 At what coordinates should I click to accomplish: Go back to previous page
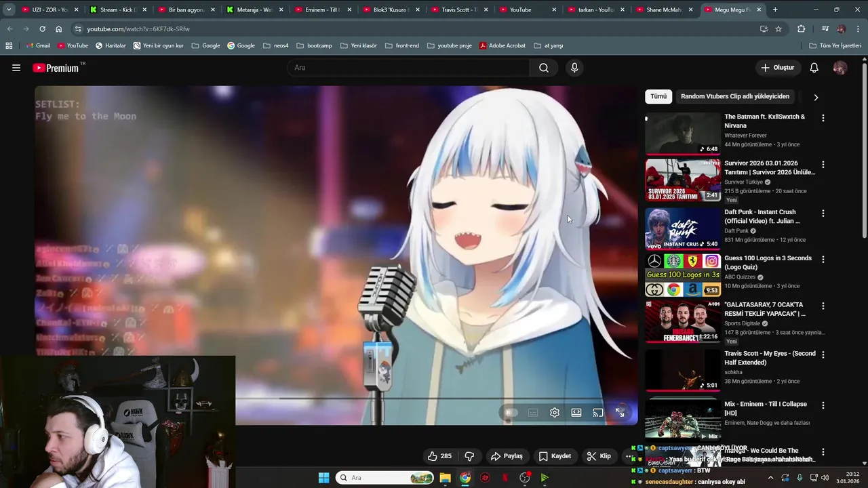(10, 29)
